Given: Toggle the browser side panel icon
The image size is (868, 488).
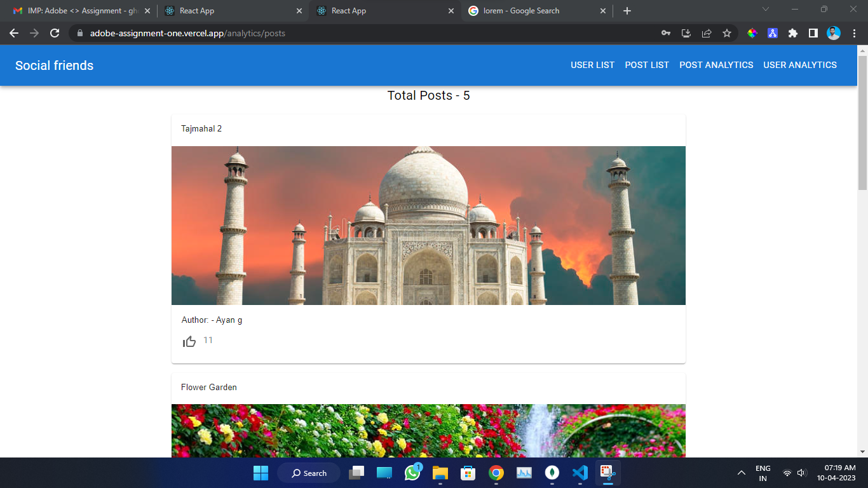Looking at the screenshot, I should pos(813,33).
